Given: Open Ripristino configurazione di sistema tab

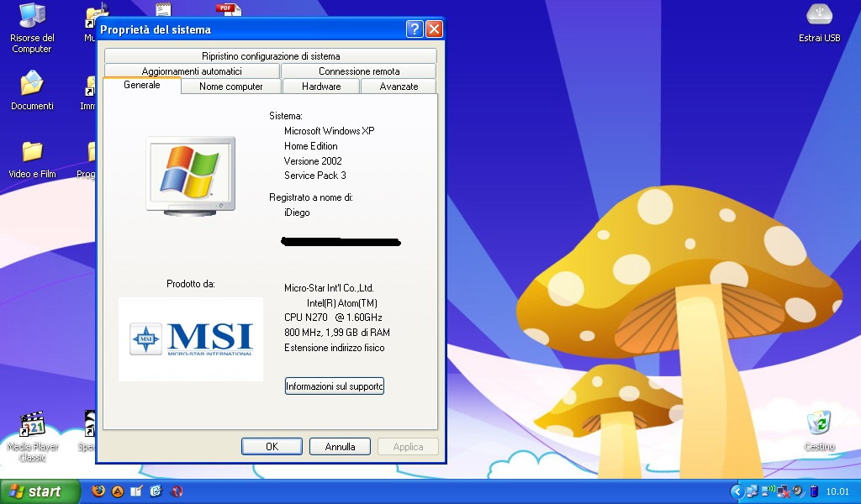Looking at the screenshot, I should (x=271, y=56).
